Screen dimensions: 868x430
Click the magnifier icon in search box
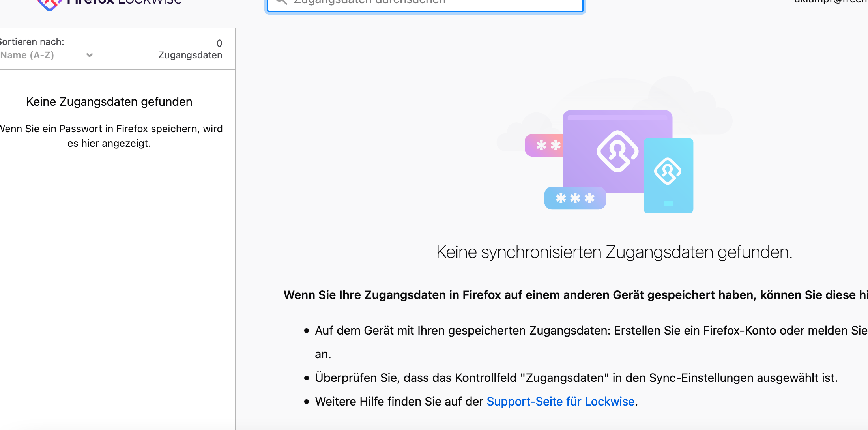tap(281, 2)
